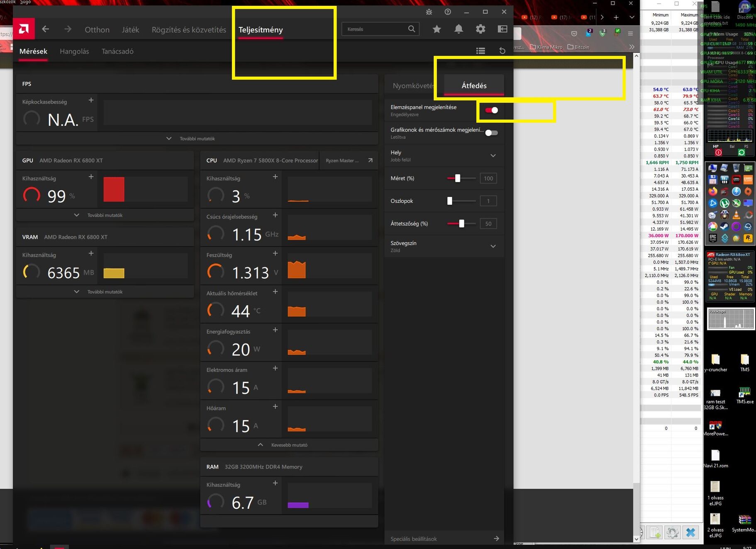Click the AMD logo home icon
The image size is (756, 549).
coord(24,29)
